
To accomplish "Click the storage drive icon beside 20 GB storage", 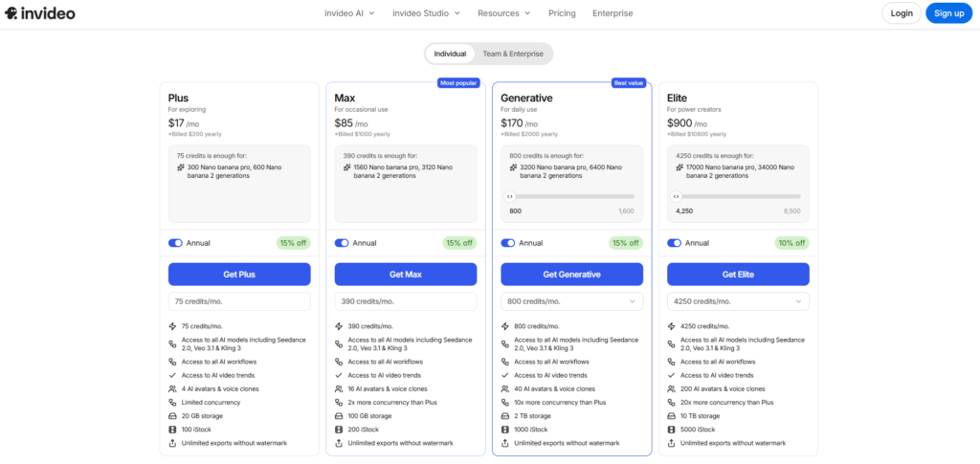I will (173, 416).
